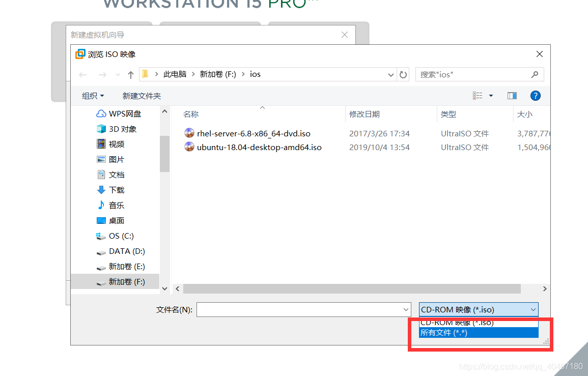
Task: Click the horizontal scrollbar thumb
Action: point(352,288)
